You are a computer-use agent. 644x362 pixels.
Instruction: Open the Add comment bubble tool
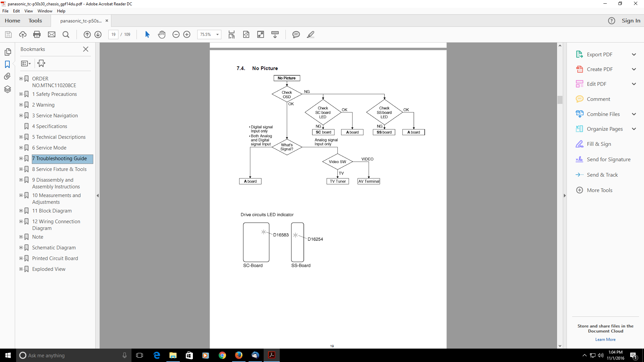pos(296,35)
